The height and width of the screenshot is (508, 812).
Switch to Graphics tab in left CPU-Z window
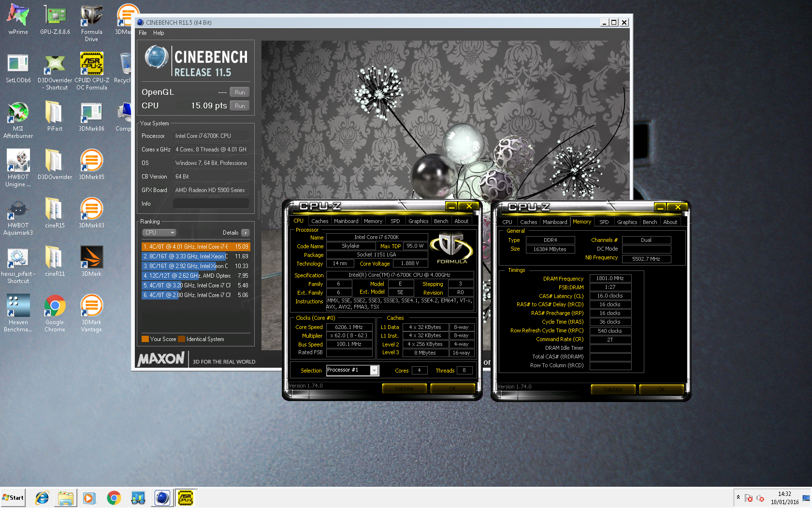tap(418, 221)
